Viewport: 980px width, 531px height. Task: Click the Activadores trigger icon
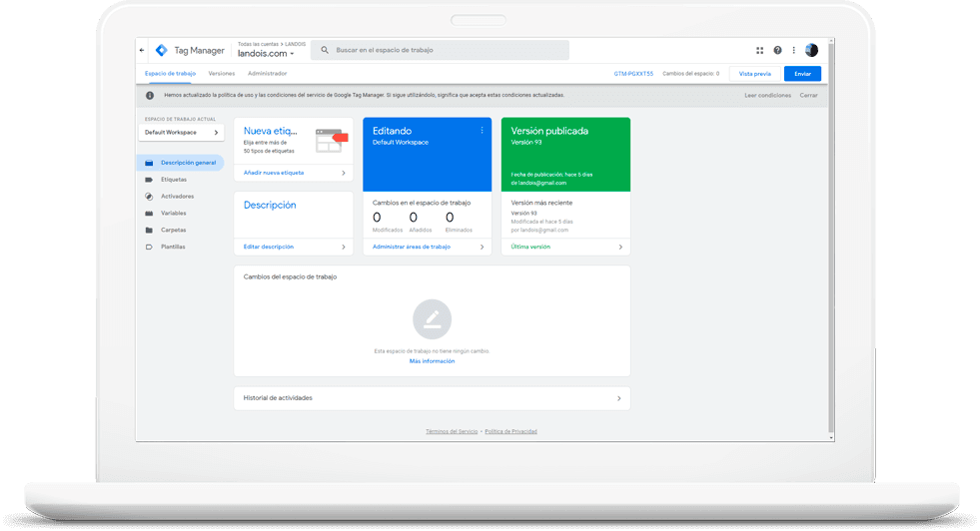149,197
